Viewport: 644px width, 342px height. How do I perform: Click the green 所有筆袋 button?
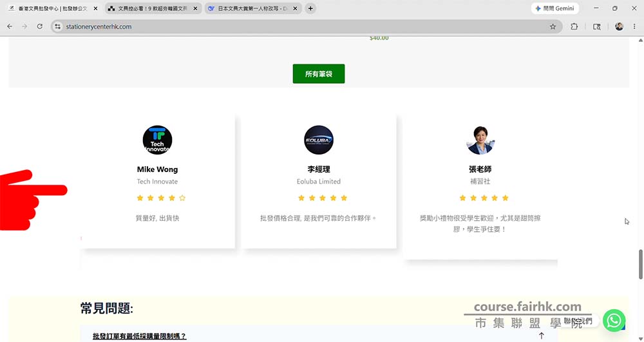tap(319, 74)
